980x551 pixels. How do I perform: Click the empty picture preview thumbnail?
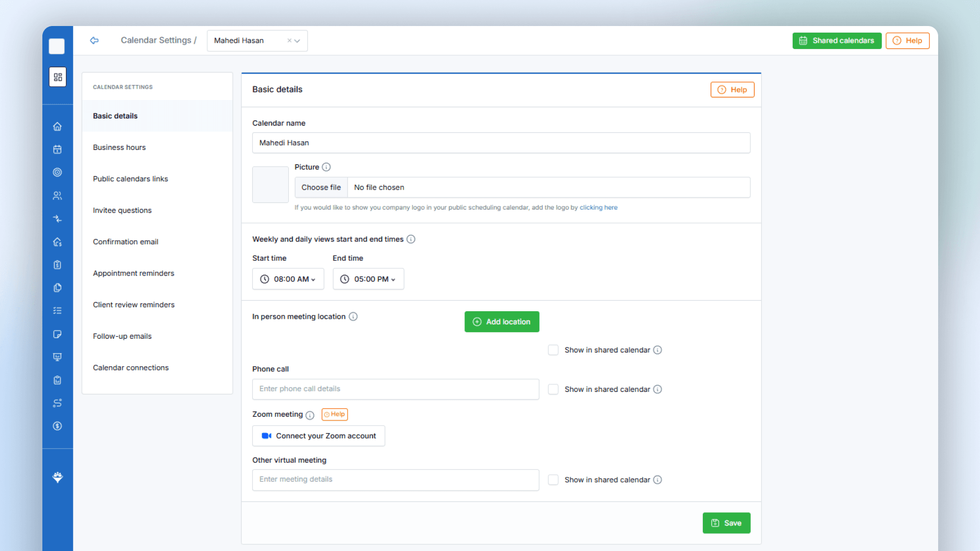coord(271,184)
